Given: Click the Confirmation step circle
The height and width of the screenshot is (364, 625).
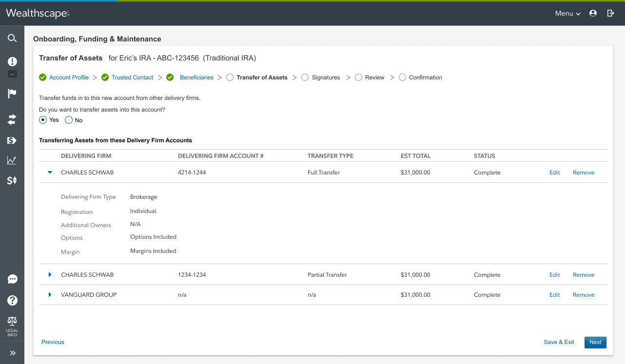Looking at the screenshot, I should [x=402, y=77].
